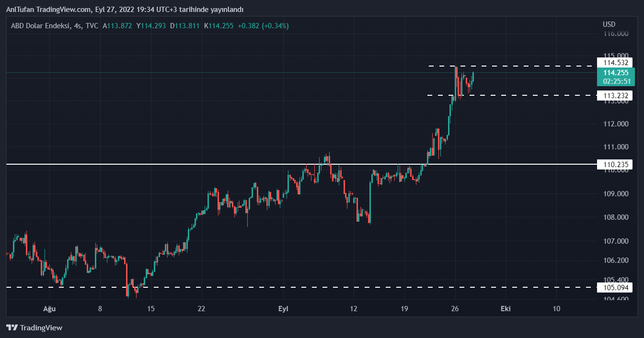Click the Eyl label on time axis
The image size is (644, 338).
[x=283, y=309]
